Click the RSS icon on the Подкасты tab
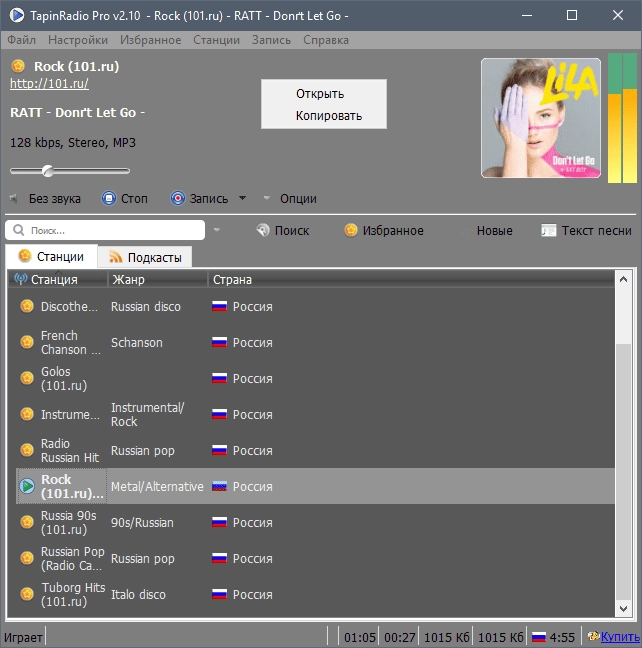 coord(115,257)
